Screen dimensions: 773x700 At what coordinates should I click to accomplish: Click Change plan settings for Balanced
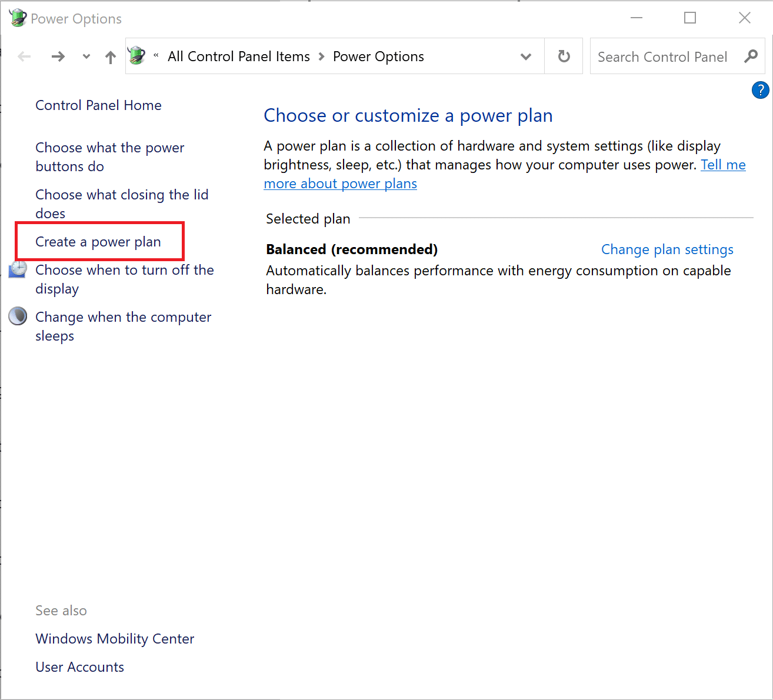pyautogui.click(x=667, y=249)
